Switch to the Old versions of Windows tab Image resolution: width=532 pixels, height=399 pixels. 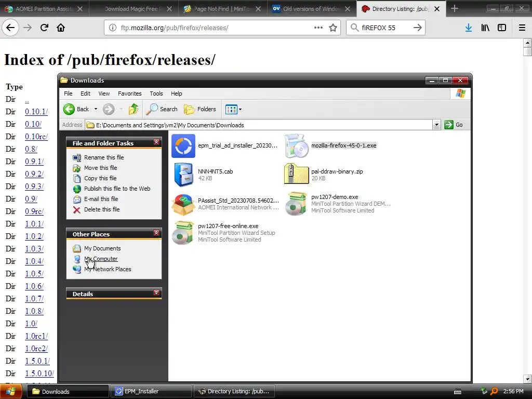(312, 9)
